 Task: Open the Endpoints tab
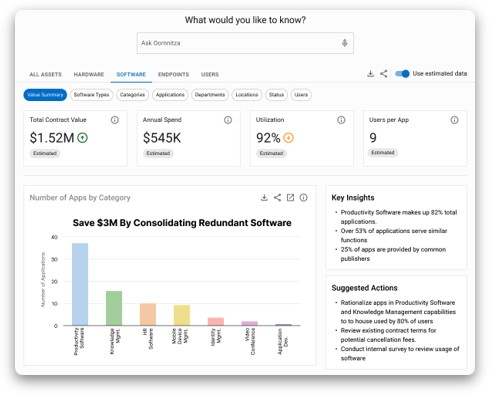[173, 74]
